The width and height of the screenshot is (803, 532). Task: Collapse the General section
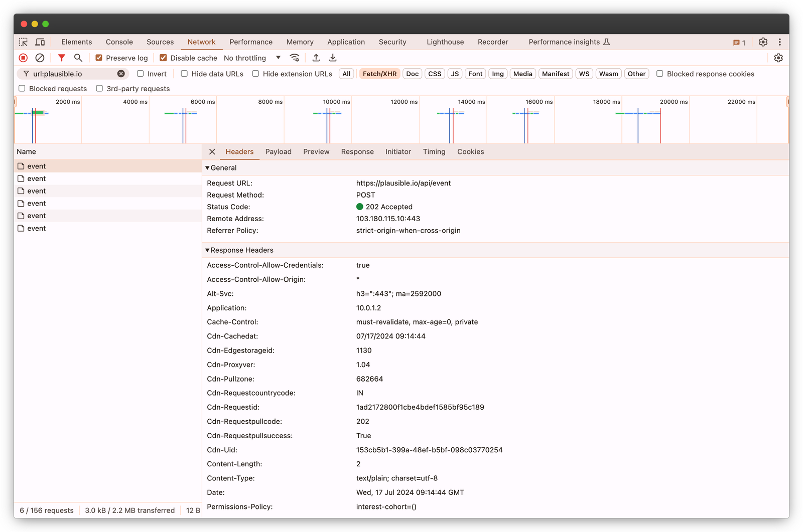coord(207,167)
